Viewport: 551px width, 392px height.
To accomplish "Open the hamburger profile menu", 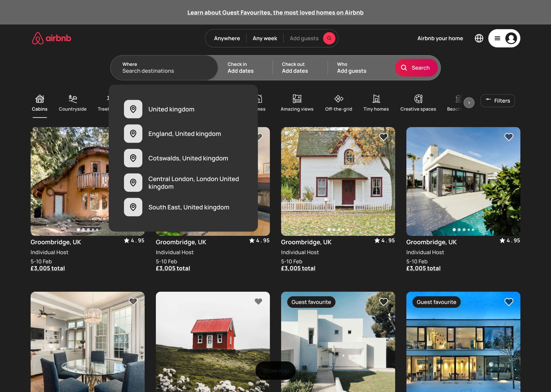I will pos(497,38).
